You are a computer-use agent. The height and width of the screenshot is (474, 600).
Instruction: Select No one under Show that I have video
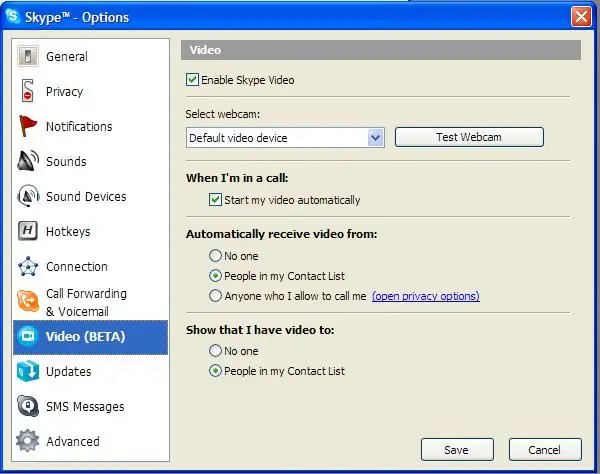[x=215, y=350]
